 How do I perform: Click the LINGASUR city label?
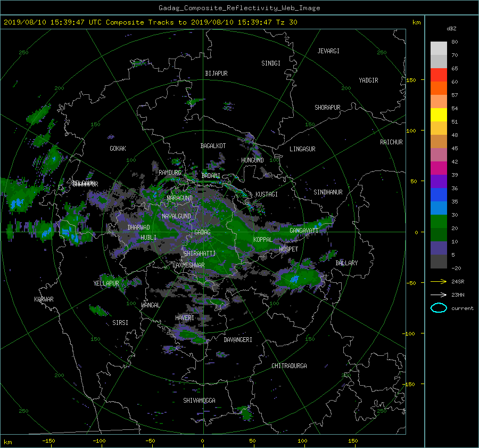tap(302, 149)
